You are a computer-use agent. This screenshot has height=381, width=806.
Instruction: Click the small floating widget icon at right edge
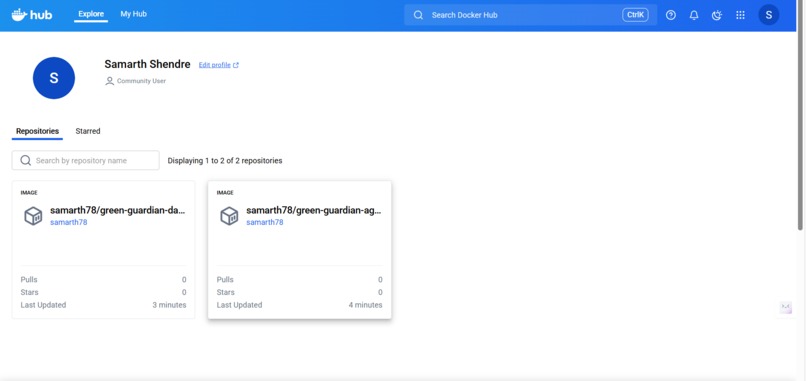785,307
